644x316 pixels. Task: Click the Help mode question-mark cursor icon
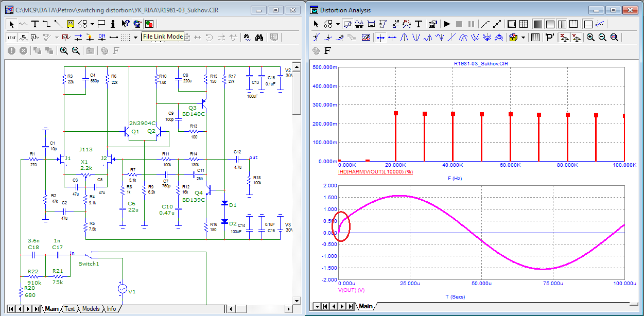pos(125,24)
